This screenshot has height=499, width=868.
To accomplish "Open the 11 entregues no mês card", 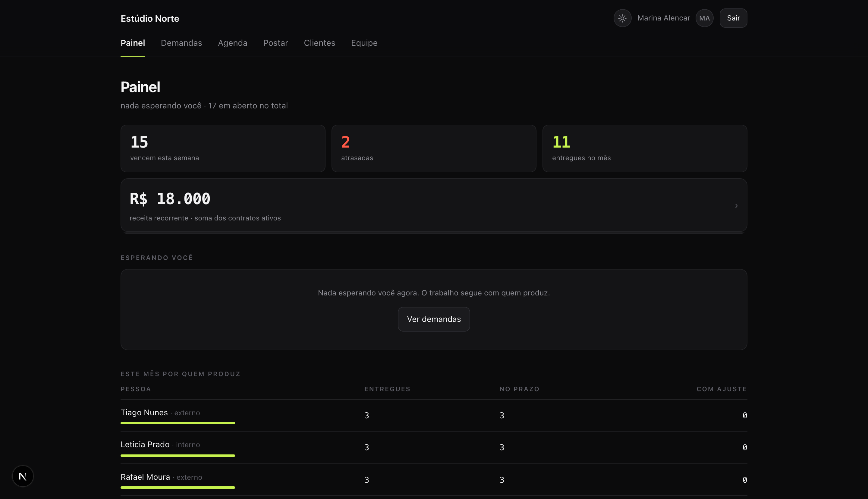I will [644, 148].
